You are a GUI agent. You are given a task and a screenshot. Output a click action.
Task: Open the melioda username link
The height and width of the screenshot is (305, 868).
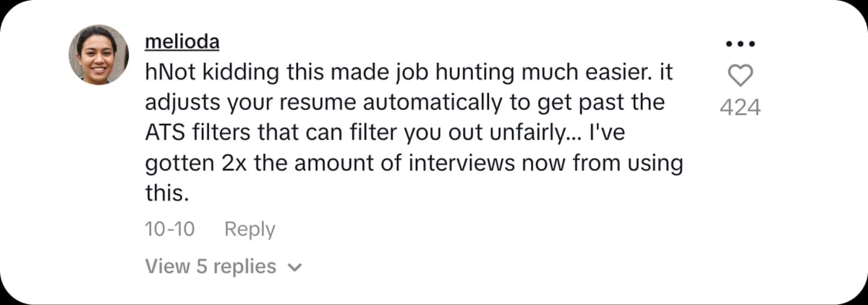tap(182, 42)
